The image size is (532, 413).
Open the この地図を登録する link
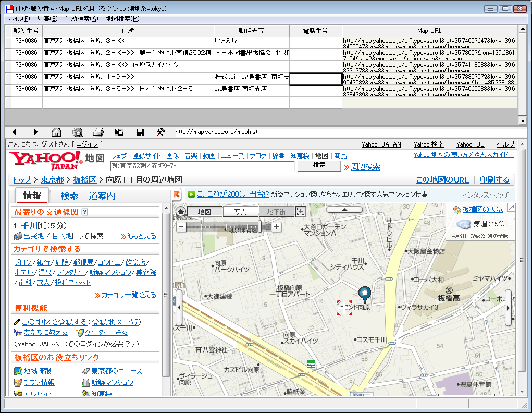[54, 322]
